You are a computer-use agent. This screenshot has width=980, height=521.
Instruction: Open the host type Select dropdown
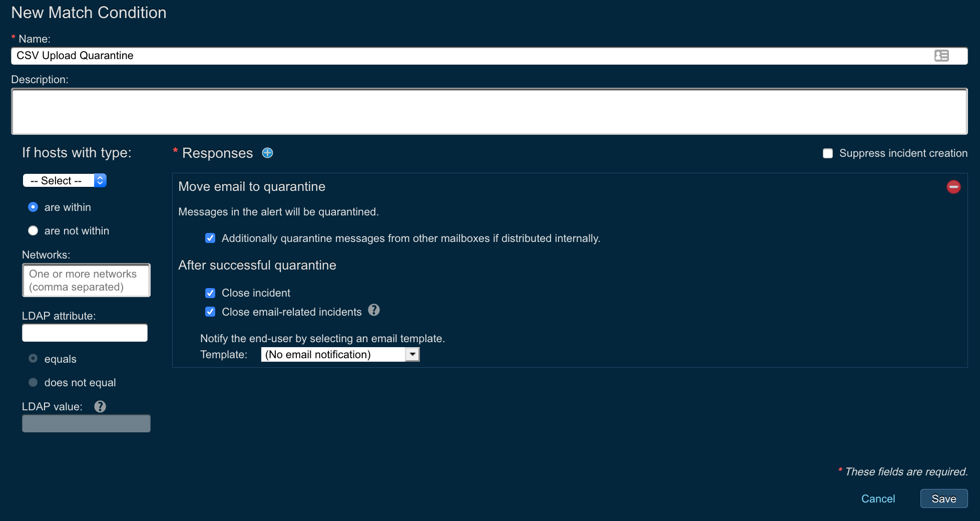65,180
